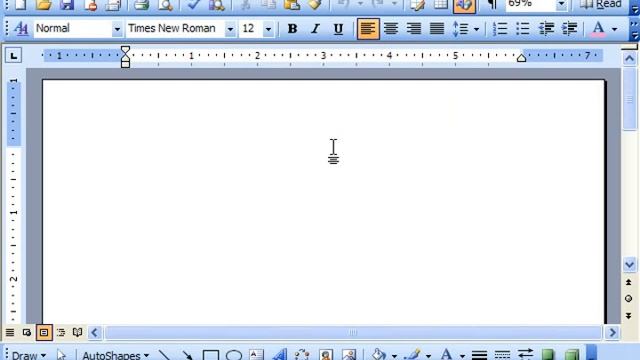Apply Fill Color paint bucket

tap(379, 355)
